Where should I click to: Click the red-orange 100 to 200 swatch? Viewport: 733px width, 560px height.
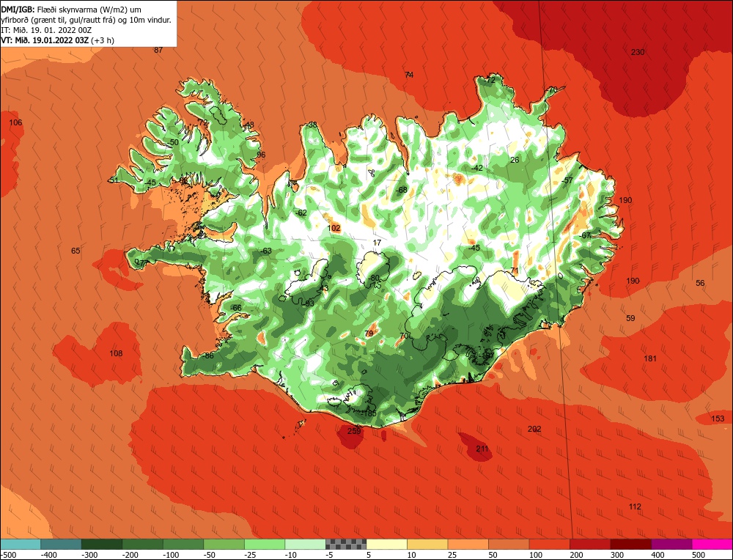[x=549, y=544]
